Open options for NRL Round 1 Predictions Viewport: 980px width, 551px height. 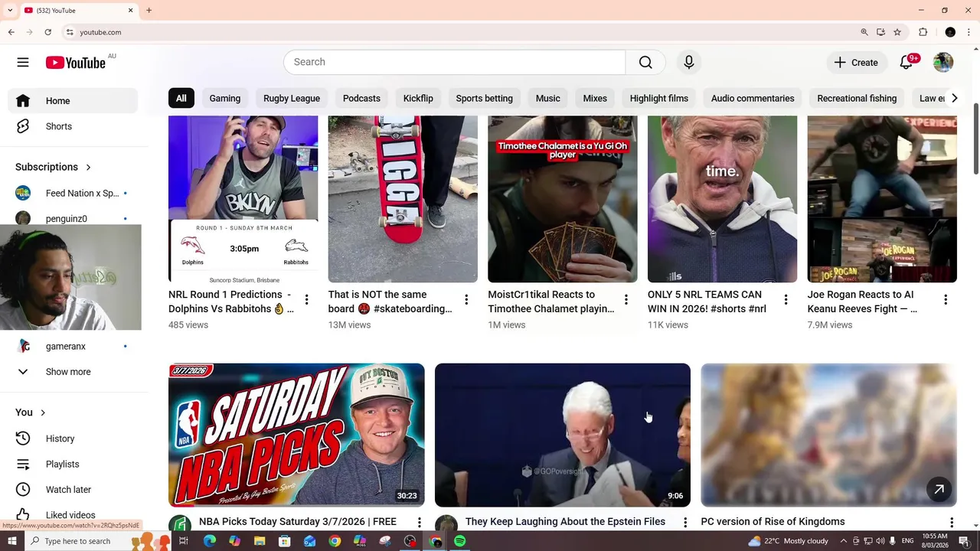tap(306, 300)
